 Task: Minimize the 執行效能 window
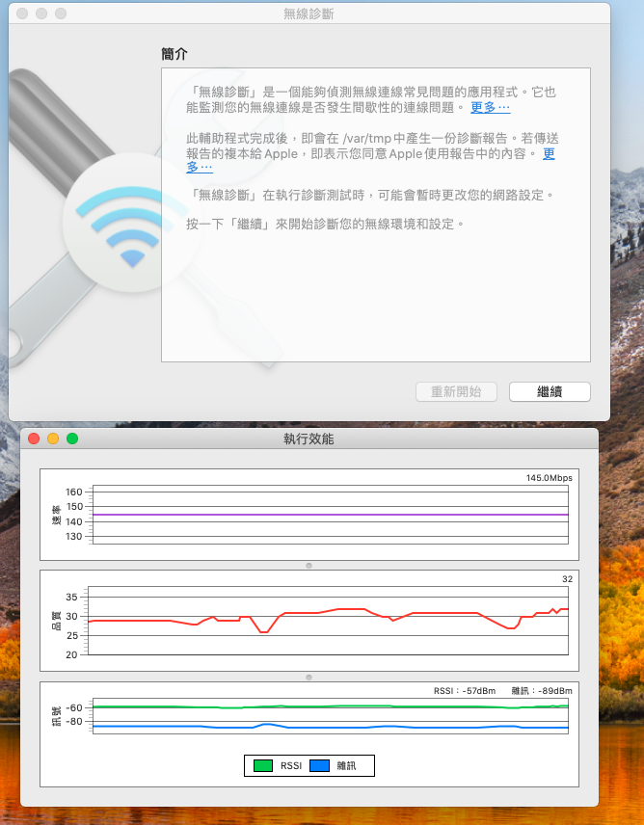53,439
